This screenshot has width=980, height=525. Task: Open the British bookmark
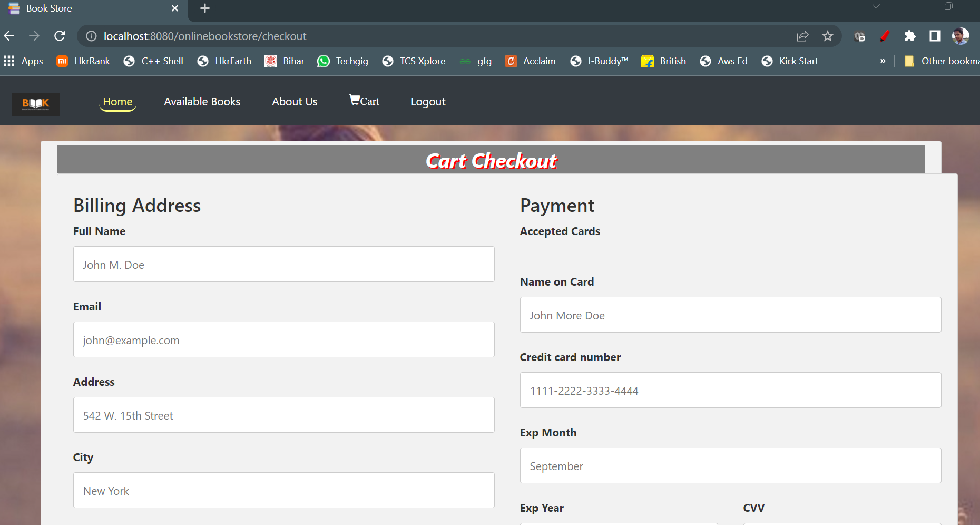663,61
